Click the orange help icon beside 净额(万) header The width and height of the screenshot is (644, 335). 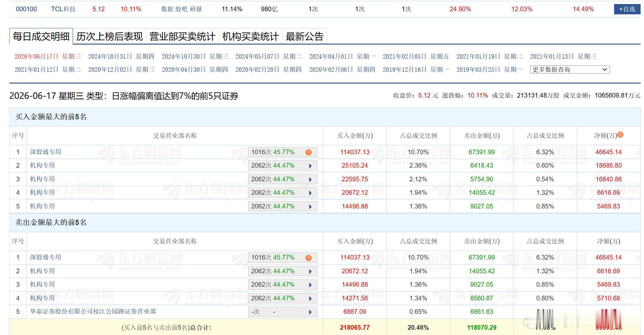620,135
